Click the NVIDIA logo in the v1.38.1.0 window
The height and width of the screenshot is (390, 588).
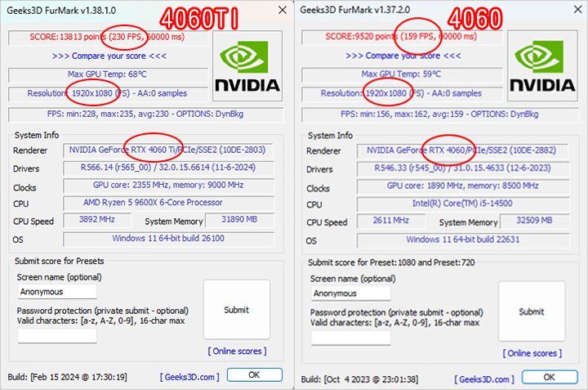(x=247, y=66)
